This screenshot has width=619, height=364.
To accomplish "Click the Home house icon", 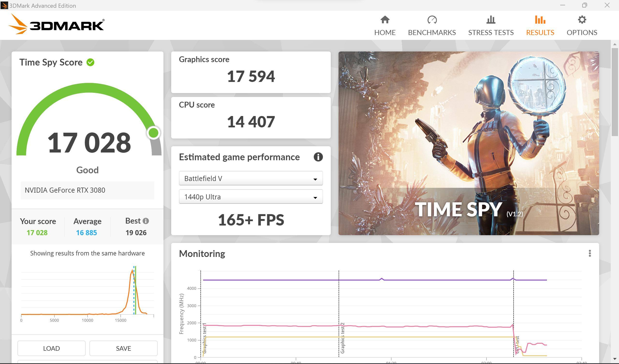I will (x=385, y=20).
